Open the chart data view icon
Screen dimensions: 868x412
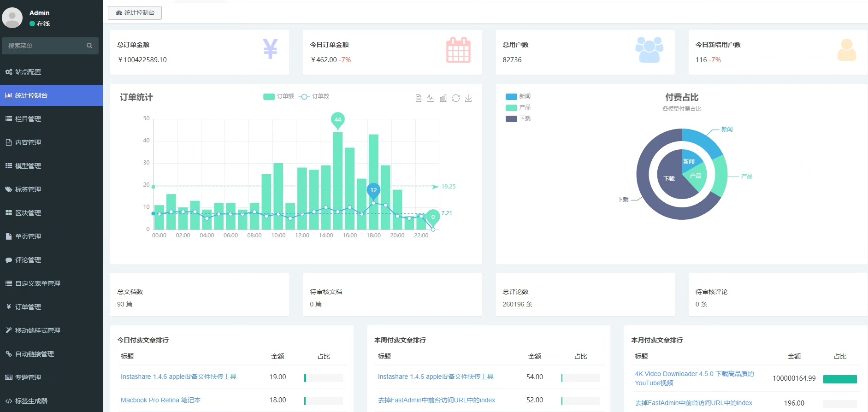coord(418,98)
